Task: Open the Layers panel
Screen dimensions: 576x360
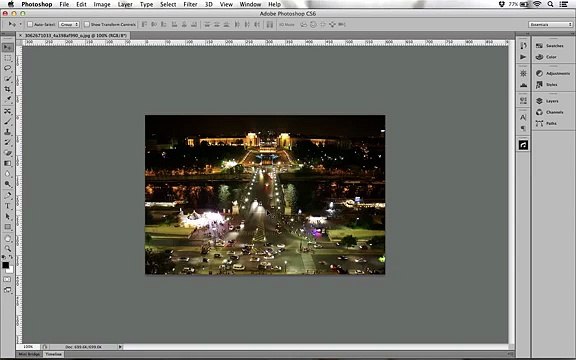Action: tap(547, 101)
